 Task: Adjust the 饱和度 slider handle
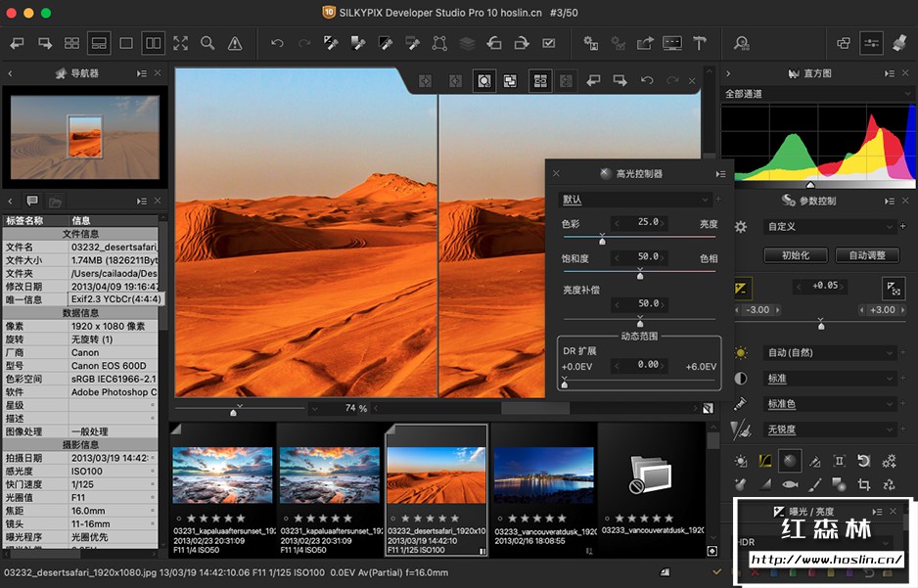coord(640,274)
